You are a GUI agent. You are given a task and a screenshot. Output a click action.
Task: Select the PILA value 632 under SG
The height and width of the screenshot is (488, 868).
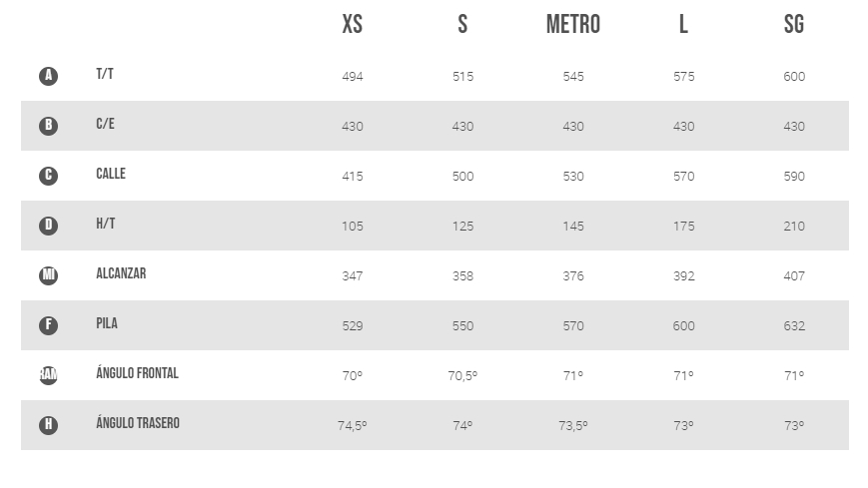click(x=794, y=325)
